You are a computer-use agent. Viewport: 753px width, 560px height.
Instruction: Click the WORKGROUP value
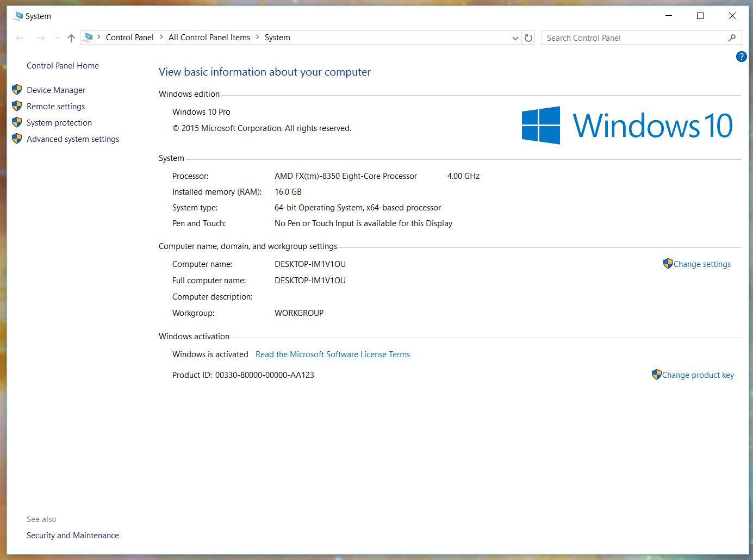(299, 313)
